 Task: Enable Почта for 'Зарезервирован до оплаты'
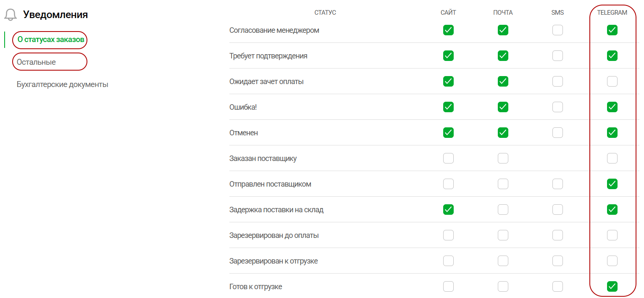(x=503, y=235)
